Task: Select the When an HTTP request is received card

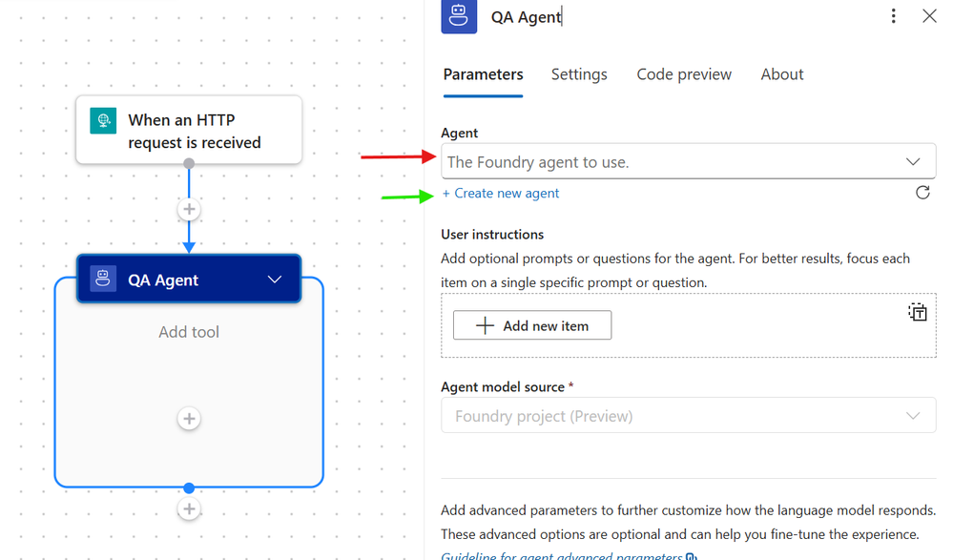Action: 189,130
